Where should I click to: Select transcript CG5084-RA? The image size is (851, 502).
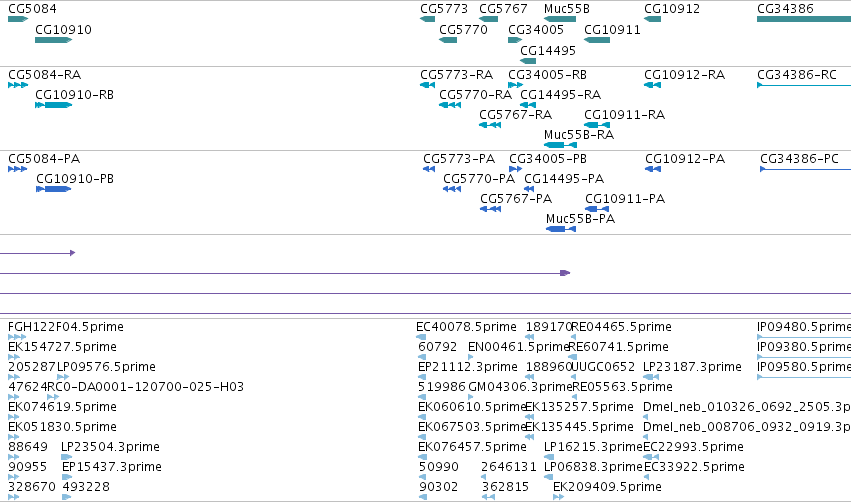tap(45, 75)
